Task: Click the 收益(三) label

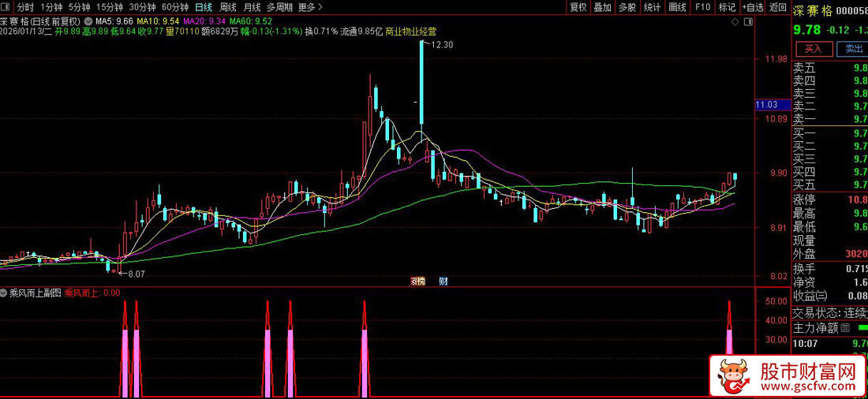Action: pos(808,295)
